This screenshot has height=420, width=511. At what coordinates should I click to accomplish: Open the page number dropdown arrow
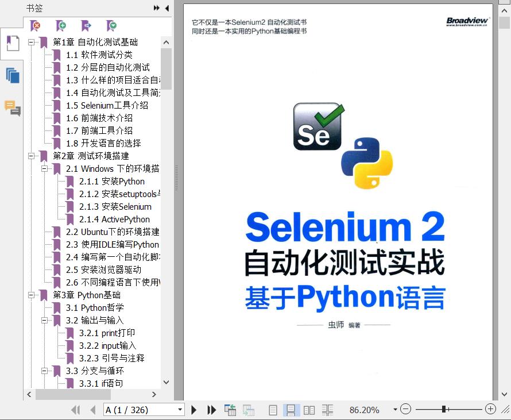click(x=180, y=410)
